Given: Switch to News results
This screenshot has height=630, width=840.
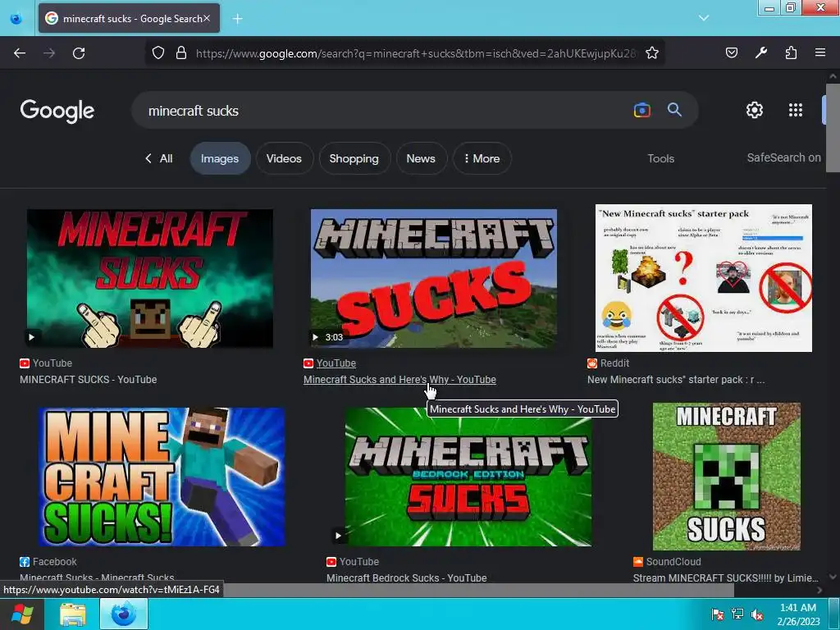Looking at the screenshot, I should click(421, 158).
